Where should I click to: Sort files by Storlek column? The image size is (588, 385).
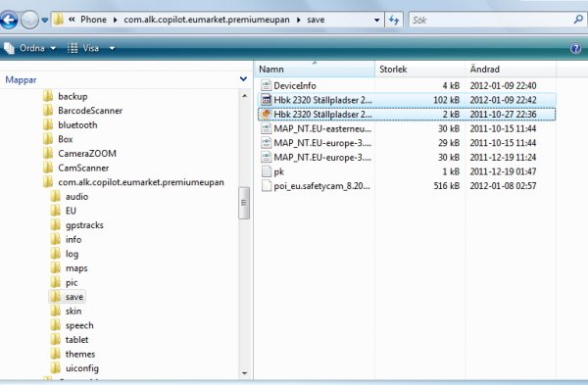point(420,69)
